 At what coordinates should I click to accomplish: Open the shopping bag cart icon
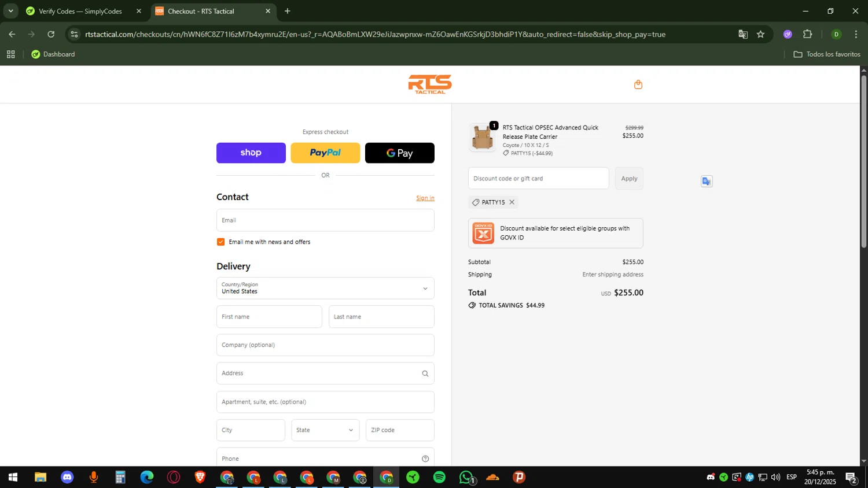pos(638,84)
